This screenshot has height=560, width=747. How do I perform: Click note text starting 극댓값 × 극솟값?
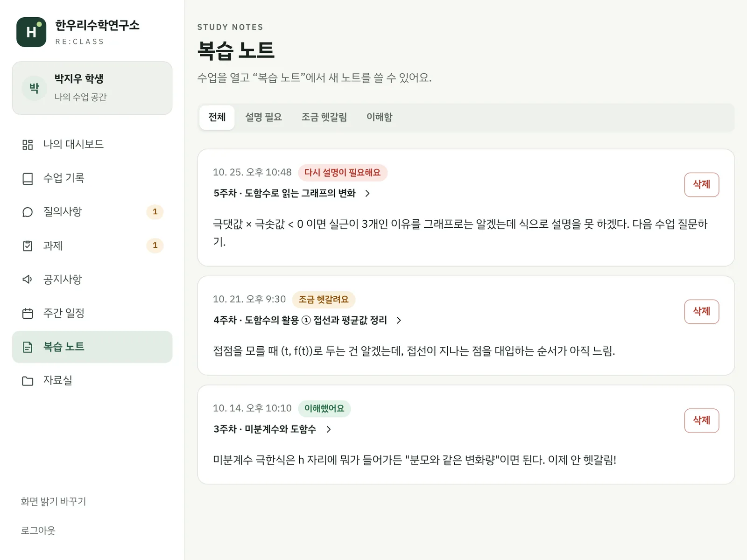tap(460, 233)
